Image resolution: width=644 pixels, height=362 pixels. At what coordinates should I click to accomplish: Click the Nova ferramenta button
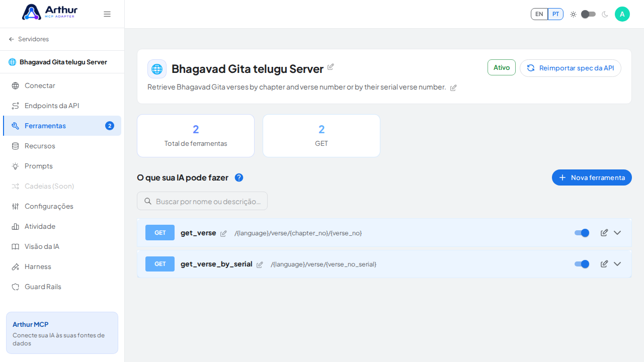pos(592,177)
